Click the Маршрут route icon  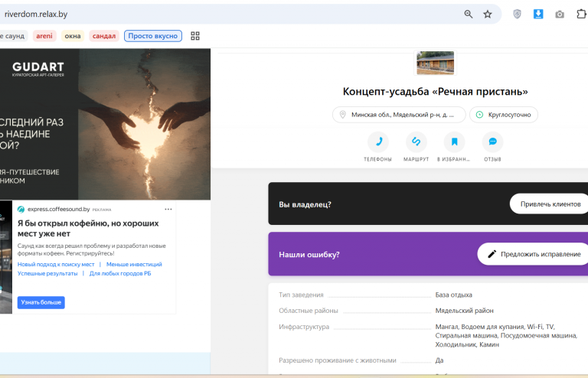tap(416, 142)
